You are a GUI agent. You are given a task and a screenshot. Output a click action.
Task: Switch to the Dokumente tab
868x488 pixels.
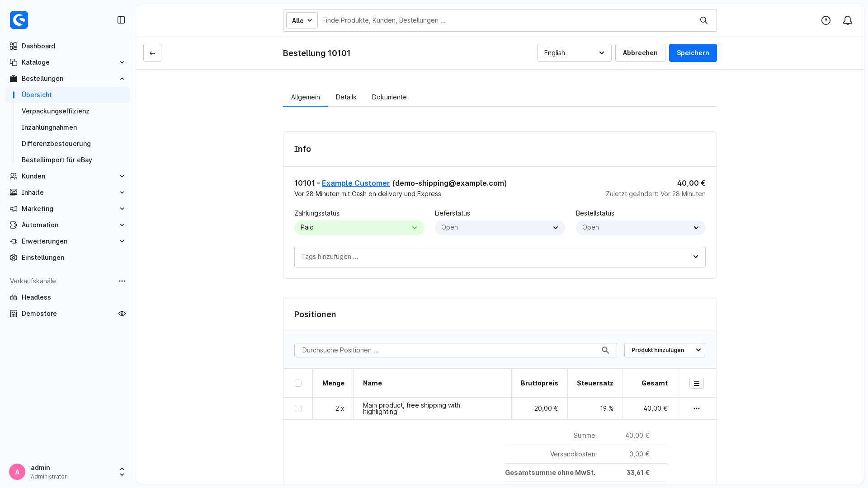click(x=389, y=97)
